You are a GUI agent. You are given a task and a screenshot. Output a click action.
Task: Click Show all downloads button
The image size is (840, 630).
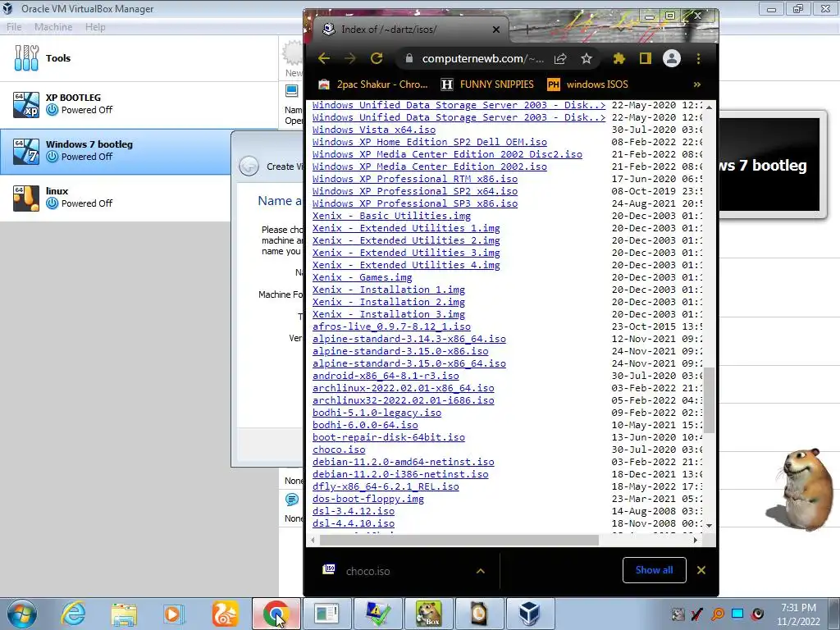coord(654,570)
